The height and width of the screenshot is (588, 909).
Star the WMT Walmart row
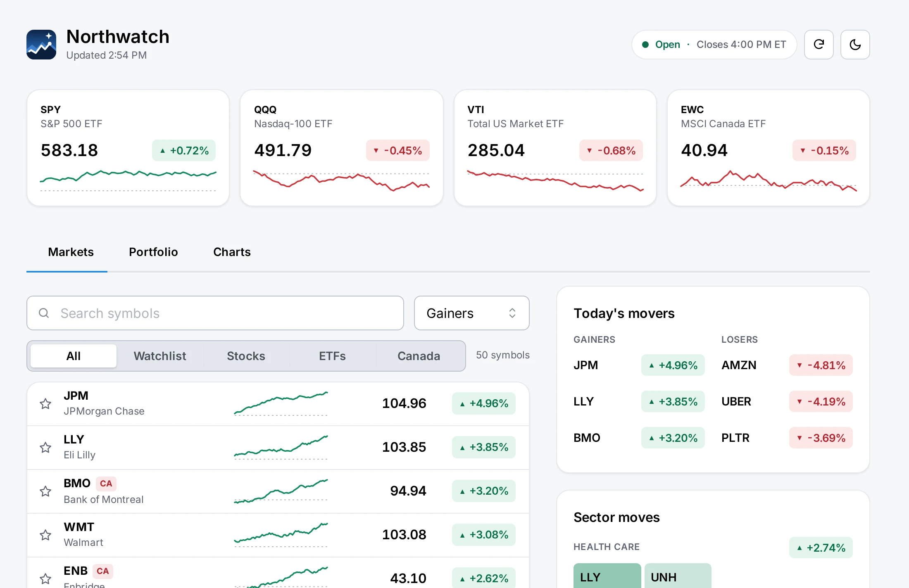pos(45,535)
